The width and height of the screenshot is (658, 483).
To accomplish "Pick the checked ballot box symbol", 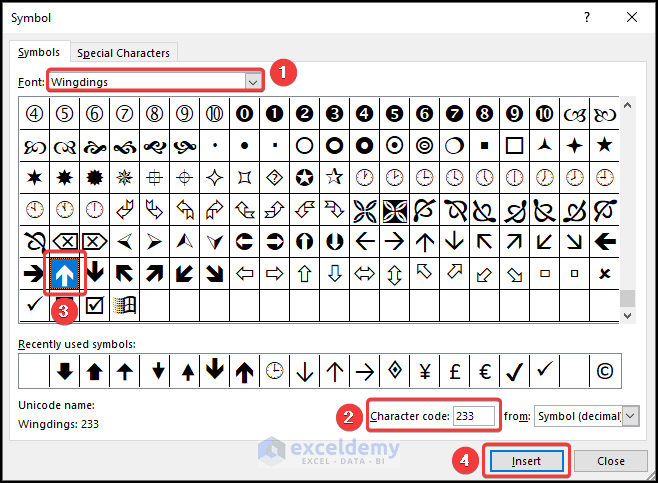I will [94, 305].
